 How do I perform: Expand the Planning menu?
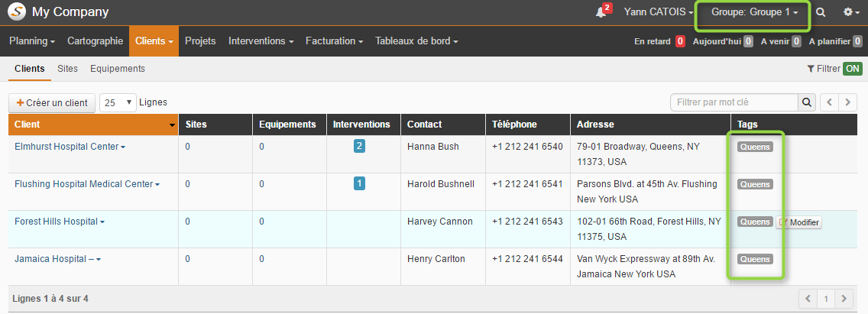[x=32, y=41]
